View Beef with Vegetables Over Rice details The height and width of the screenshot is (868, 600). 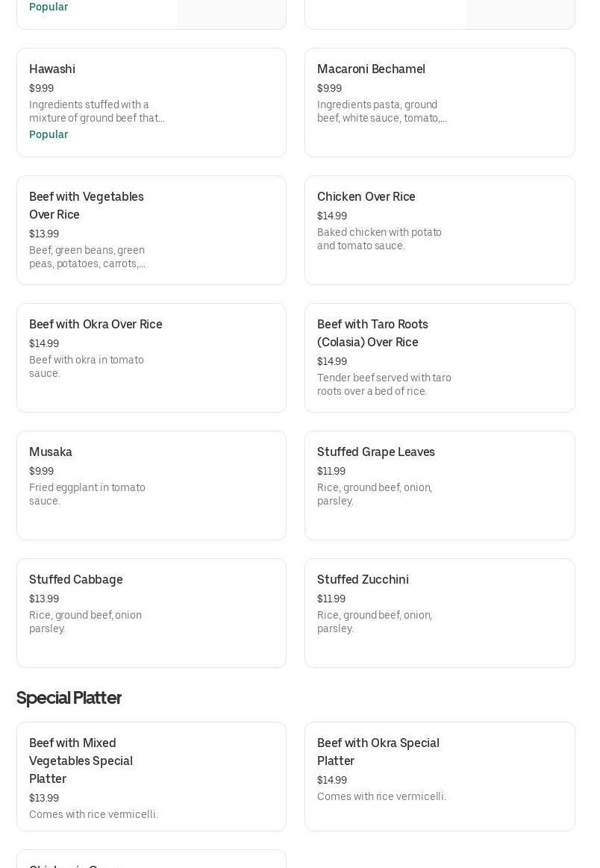click(151, 230)
